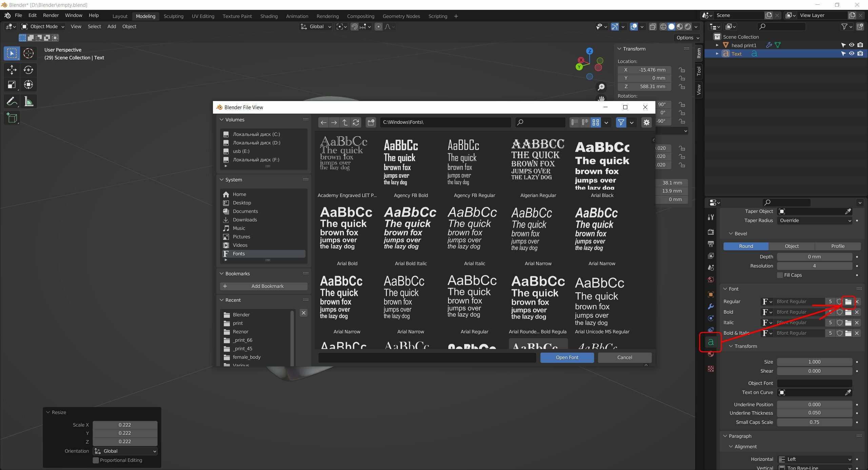Open the viewport Options button
868x470 pixels.
click(687, 38)
